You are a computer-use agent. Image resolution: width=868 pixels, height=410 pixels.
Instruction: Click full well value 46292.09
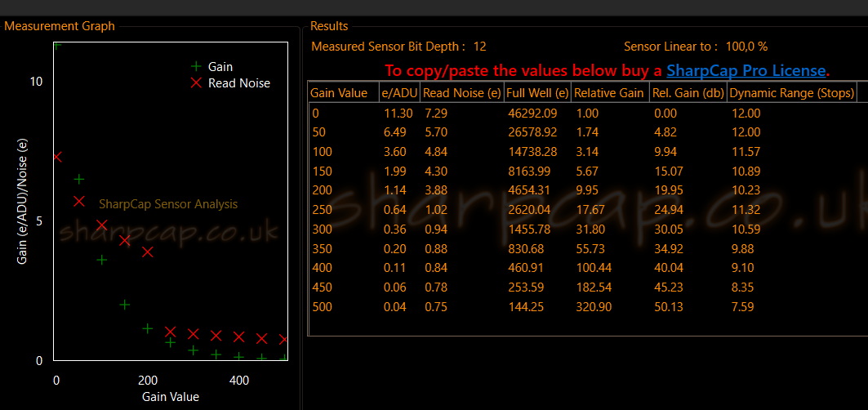point(532,113)
